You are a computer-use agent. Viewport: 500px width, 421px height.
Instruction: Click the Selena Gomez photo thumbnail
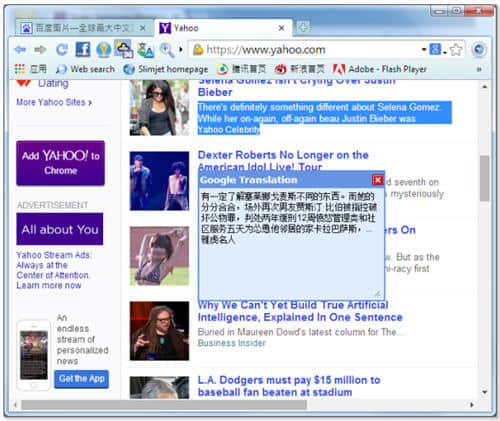coord(159,108)
